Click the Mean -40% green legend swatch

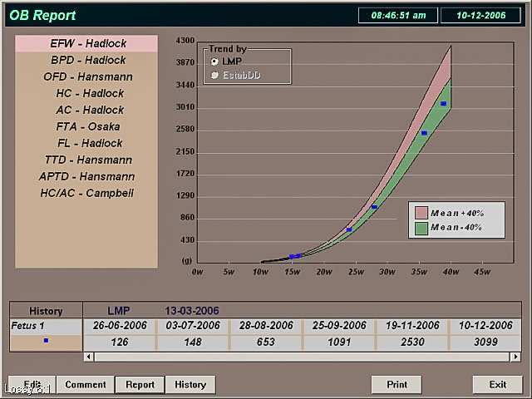[x=421, y=227]
